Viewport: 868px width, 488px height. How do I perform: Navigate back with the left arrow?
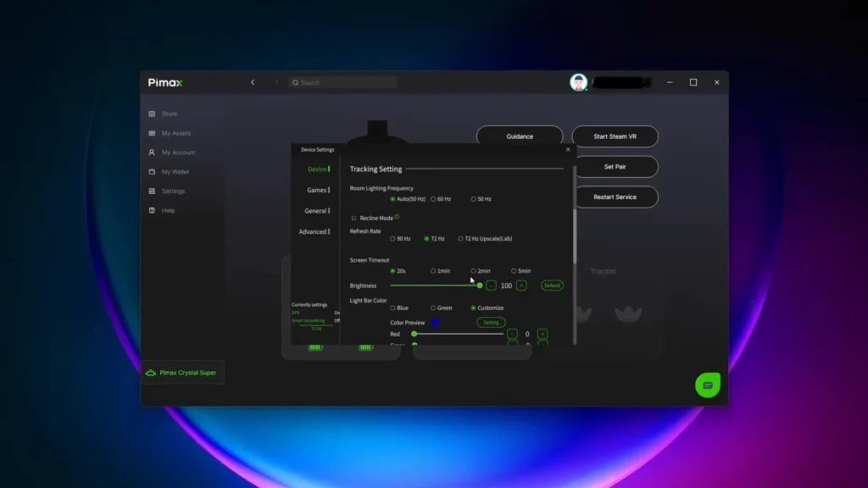click(253, 82)
